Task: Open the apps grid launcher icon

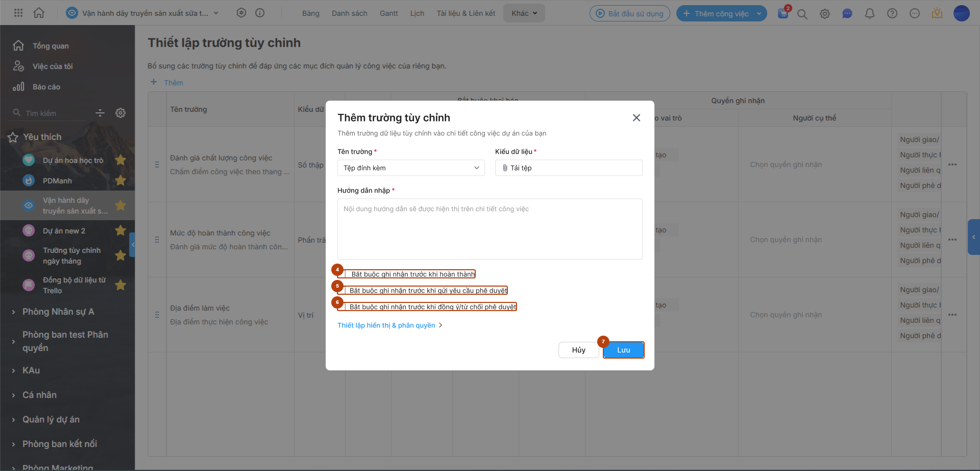Action: coord(18,13)
